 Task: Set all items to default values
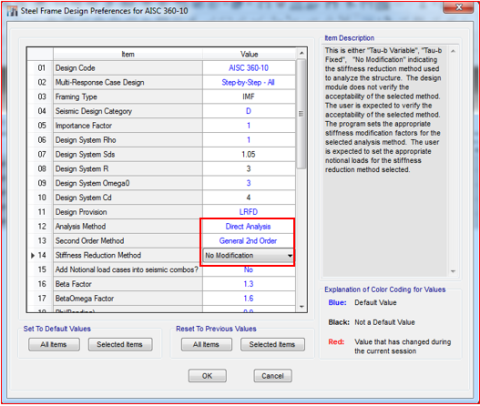click(54, 345)
